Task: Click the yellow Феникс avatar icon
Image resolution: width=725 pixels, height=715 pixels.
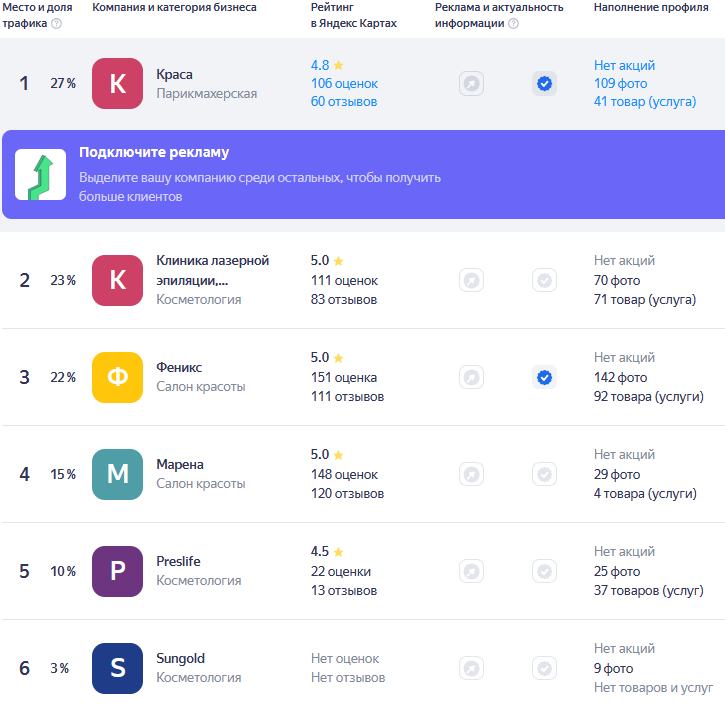Action: click(118, 377)
